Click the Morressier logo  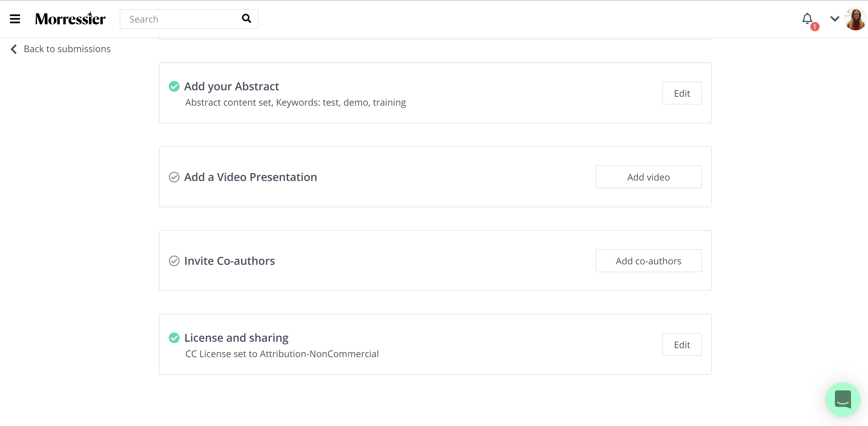70,19
